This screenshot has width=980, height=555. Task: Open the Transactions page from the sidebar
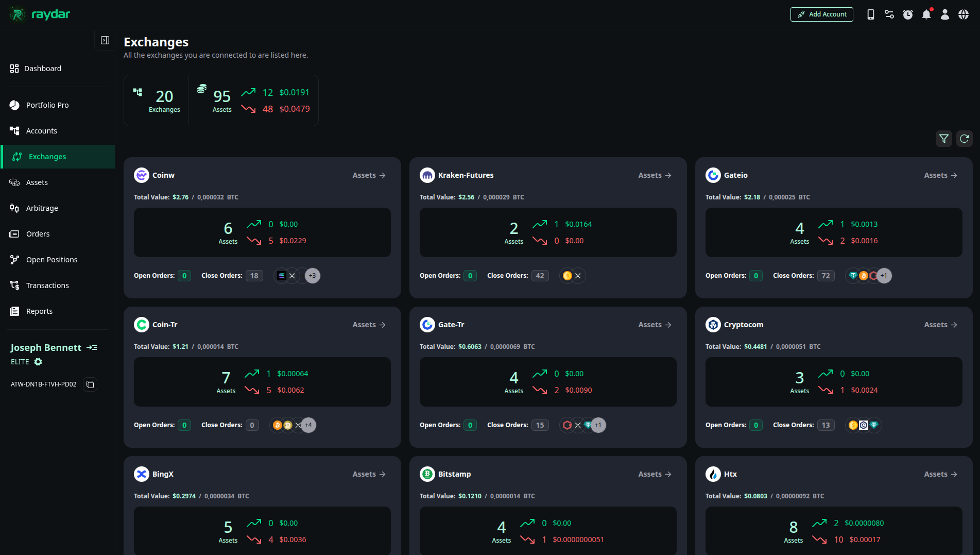[47, 285]
